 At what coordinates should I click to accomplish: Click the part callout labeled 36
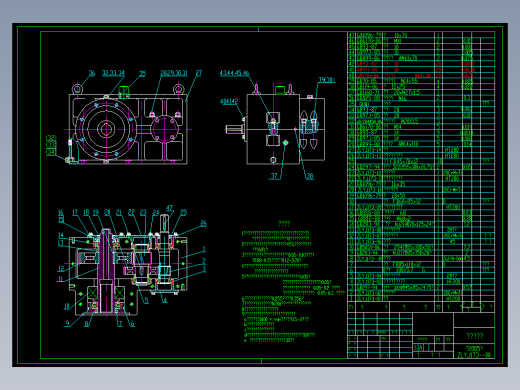pos(92,73)
